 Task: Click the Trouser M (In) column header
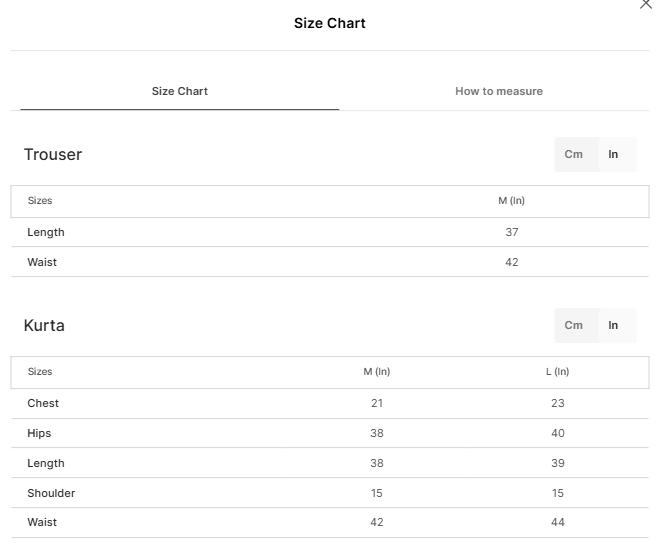pos(511,201)
